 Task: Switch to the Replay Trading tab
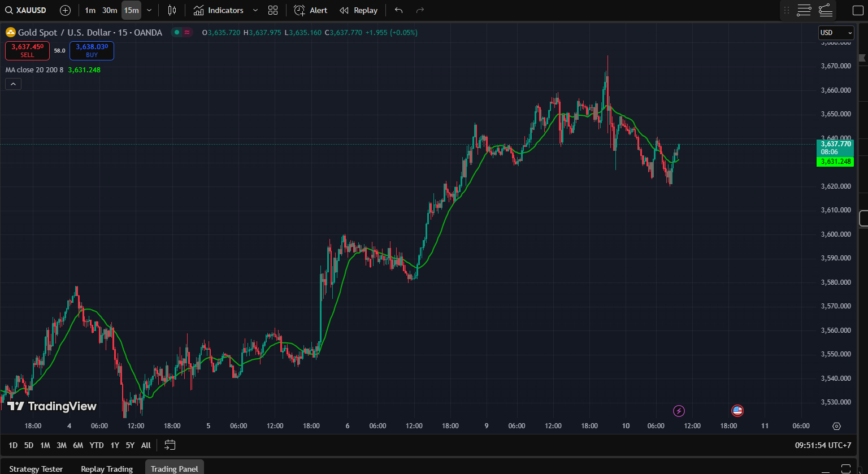point(107,469)
